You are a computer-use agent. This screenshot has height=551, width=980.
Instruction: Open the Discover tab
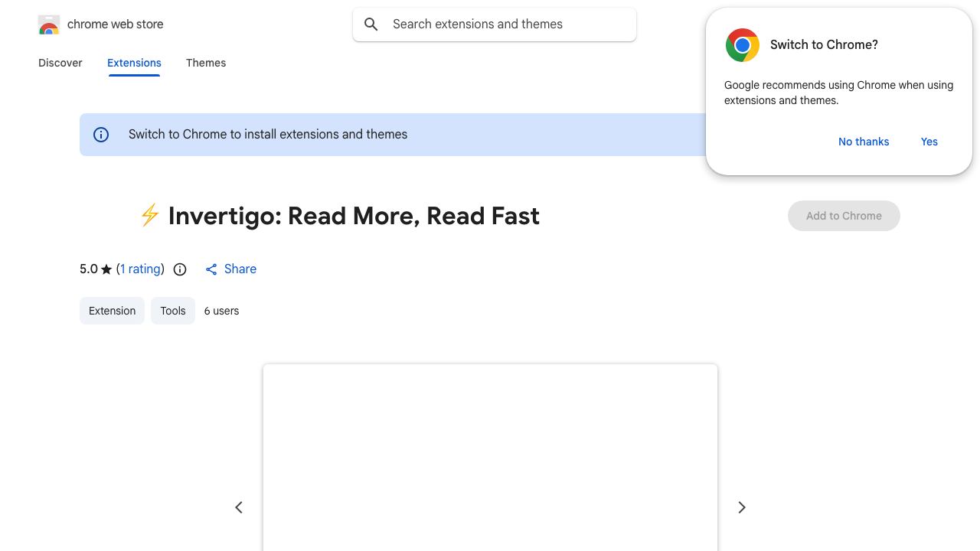click(60, 63)
